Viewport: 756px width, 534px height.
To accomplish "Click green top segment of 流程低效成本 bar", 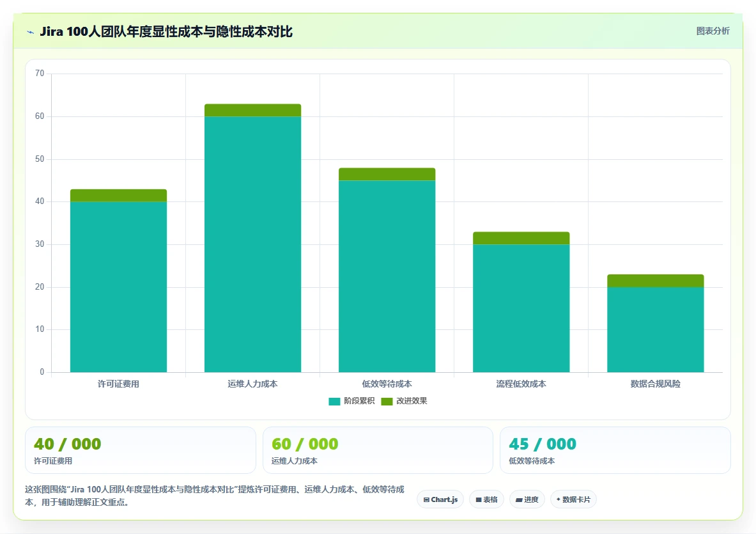I will (x=521, y=238).
